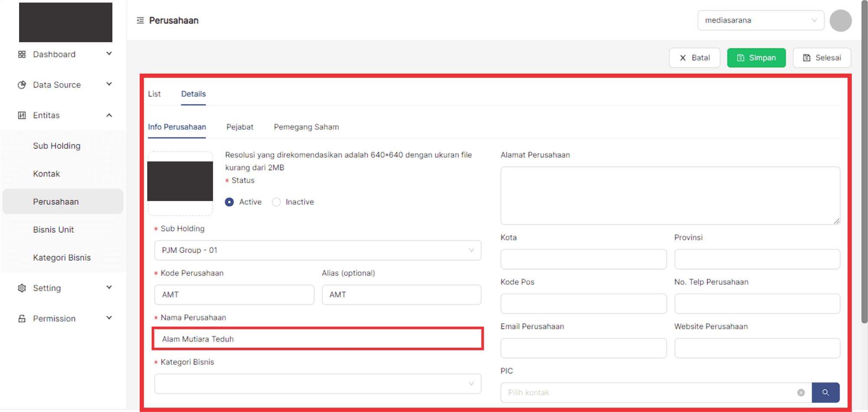Click the Dashboard grid icon in sidebar
This screenshot has width=868, height=412.
[22, 54]
